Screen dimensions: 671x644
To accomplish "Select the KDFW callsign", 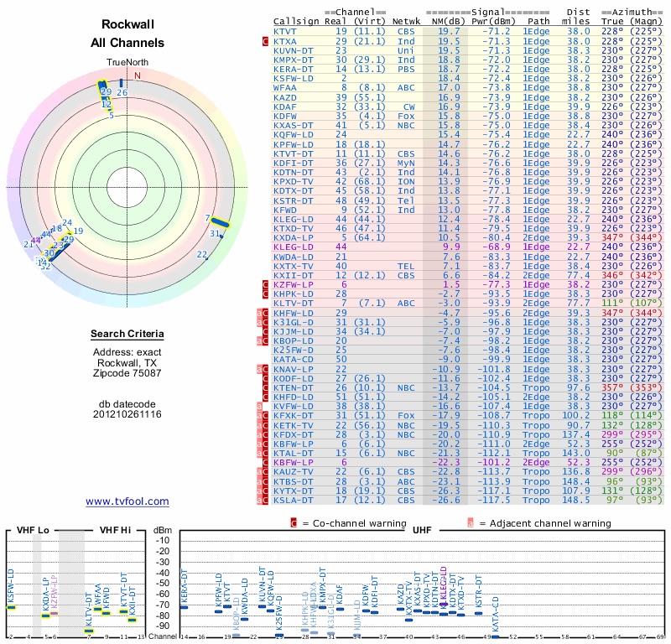I will (x=285, y=116).
